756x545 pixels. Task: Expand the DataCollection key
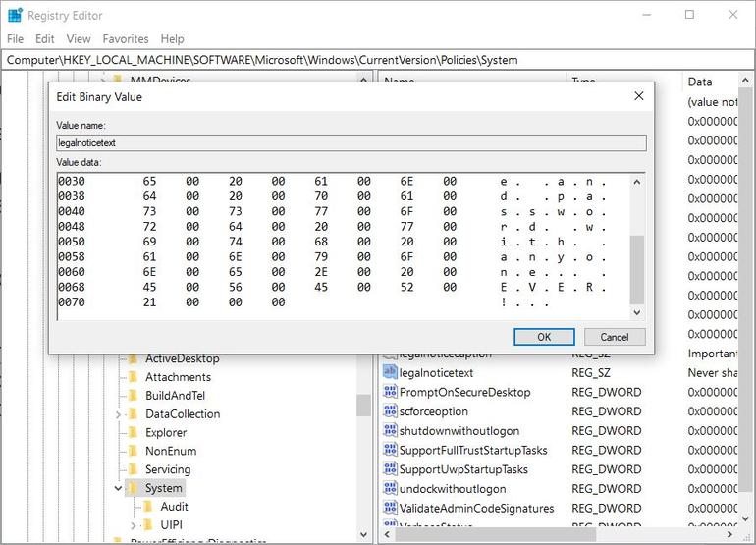pos(118,414)
